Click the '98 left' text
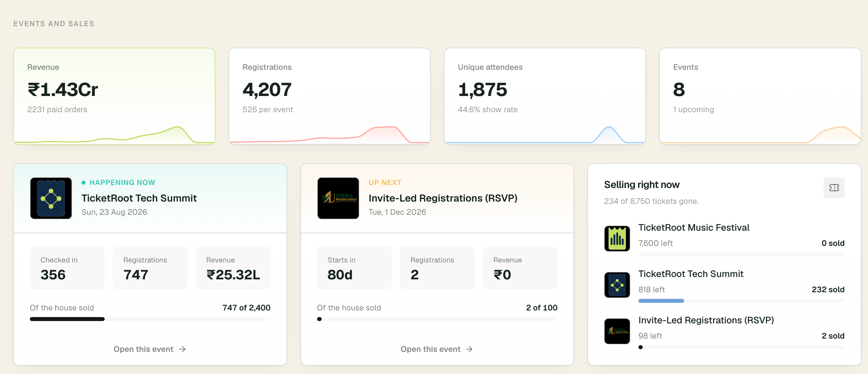The image size is (868, 374). coord(650,336)
